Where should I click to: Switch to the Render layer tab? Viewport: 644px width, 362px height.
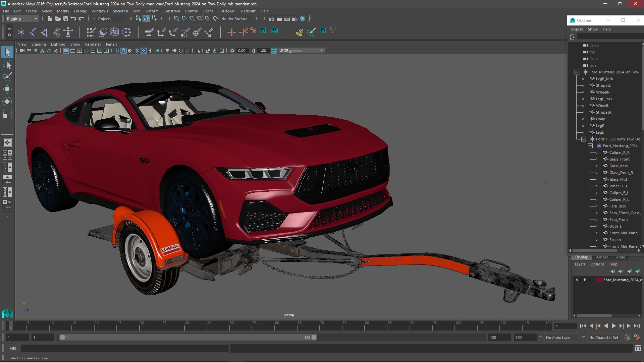point(602,257)
